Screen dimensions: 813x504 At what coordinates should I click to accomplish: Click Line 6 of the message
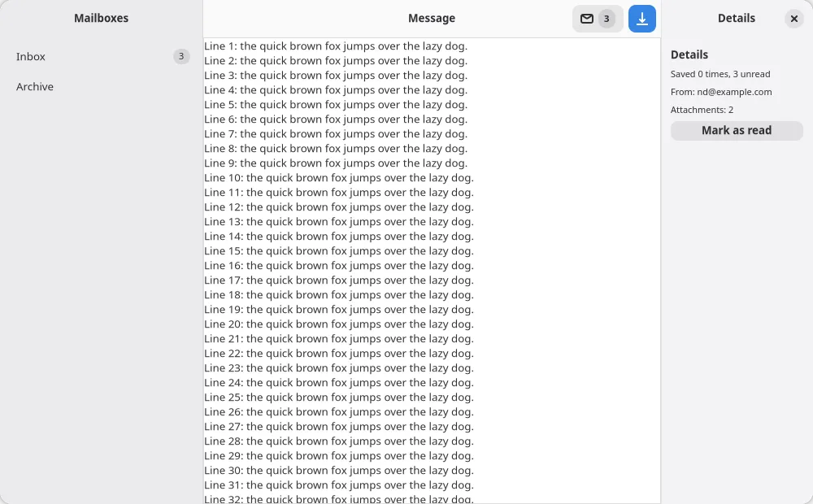pyautogui.click(x=336, y=119)
